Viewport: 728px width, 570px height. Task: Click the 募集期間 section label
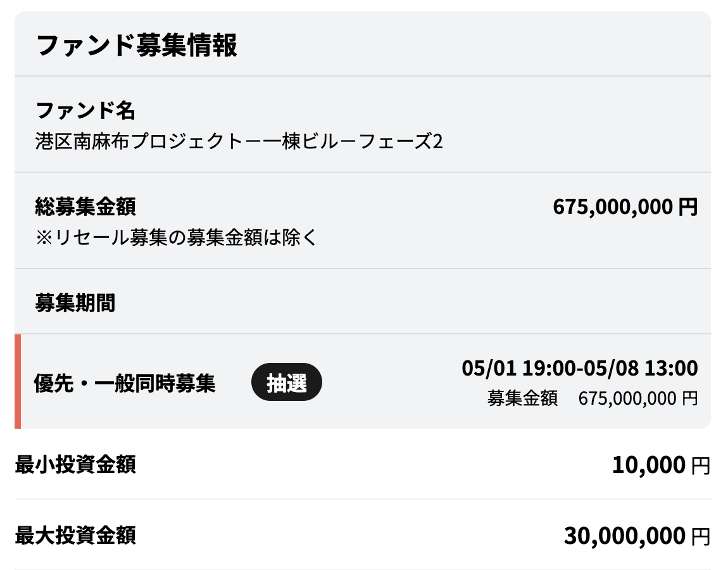pyautogui.click(x=75, y=303)
